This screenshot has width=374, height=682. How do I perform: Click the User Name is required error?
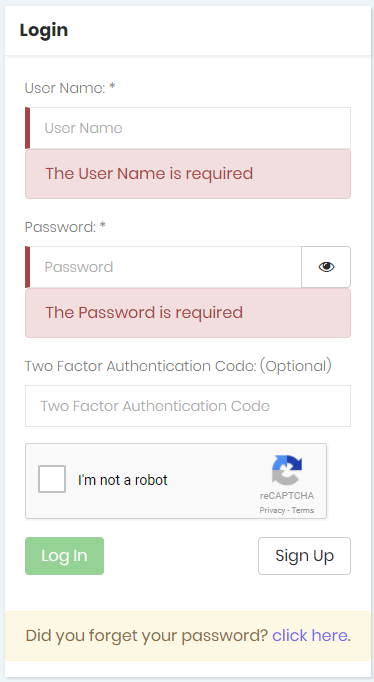tap(149, 174)
